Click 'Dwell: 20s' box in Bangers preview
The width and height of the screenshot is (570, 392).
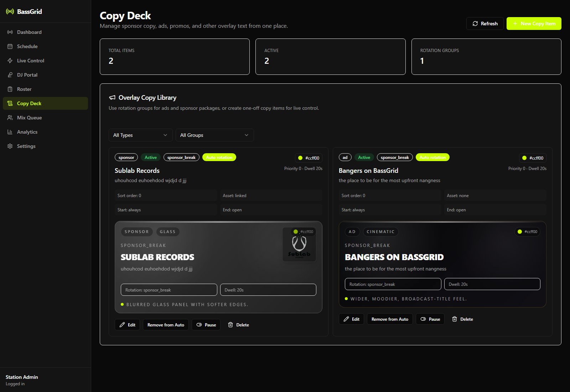tap(492, 284)
